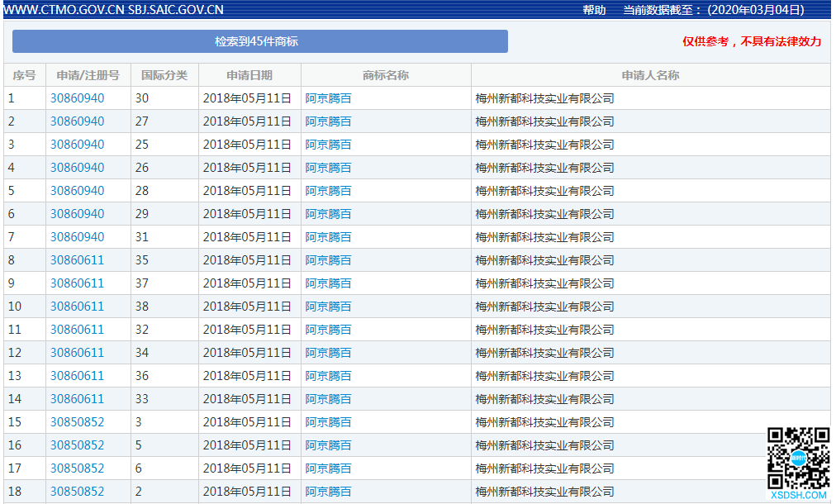Click the red 仅供参考，不具有法律效力 disclaimer
836x504 pixels.
(752, 41)
